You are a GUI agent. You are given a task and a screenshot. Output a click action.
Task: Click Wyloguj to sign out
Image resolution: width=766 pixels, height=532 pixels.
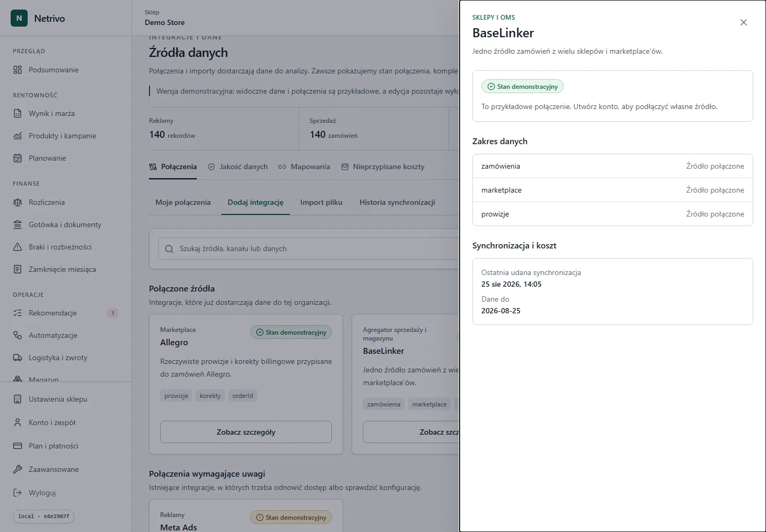click(66, 493)
